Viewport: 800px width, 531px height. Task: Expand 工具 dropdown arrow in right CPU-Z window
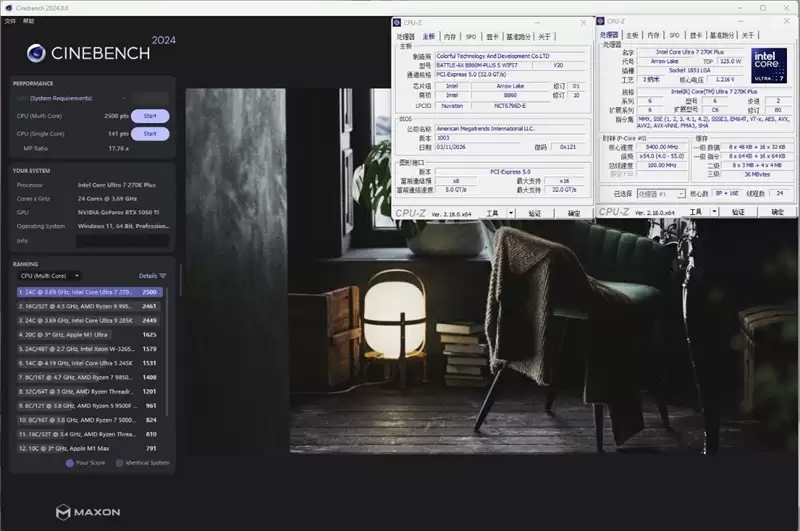coord(714,212)
